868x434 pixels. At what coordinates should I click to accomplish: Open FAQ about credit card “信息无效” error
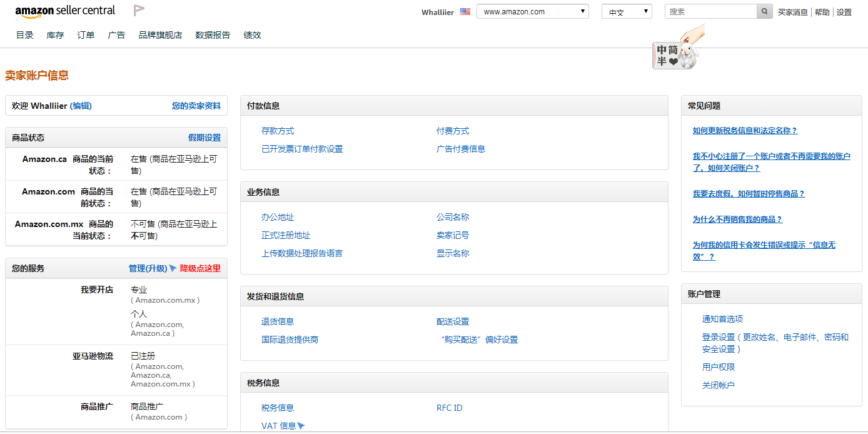[764, 251]
